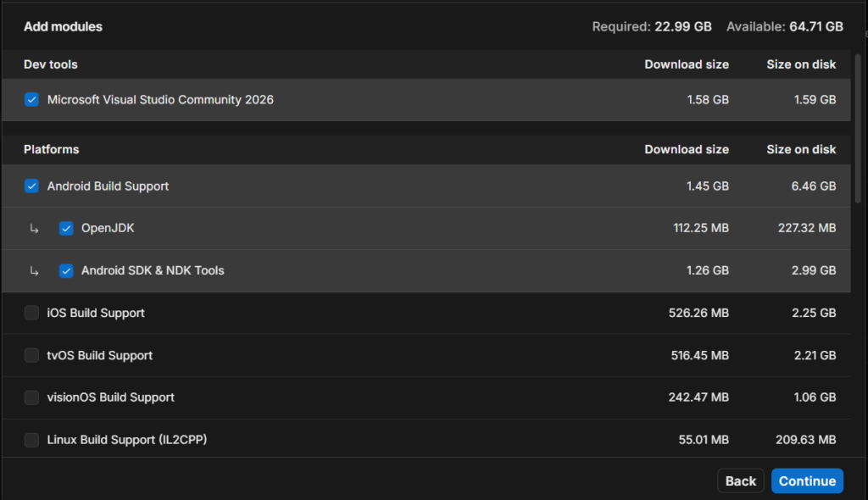Click the sub-module arrow icon beside OpenJDK
The width and height of the screenshot is (868, 500).
[x=34, y=229]
